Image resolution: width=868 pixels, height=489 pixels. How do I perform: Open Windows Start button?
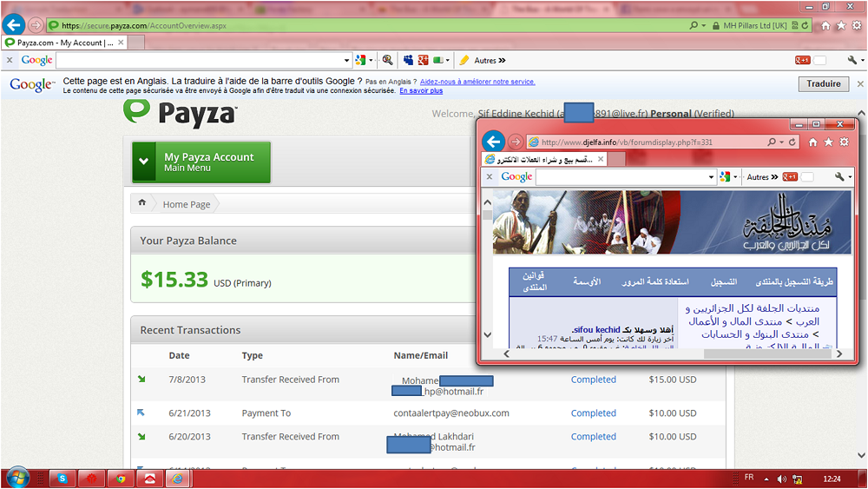pyautogui.click(x=17, y=478)
